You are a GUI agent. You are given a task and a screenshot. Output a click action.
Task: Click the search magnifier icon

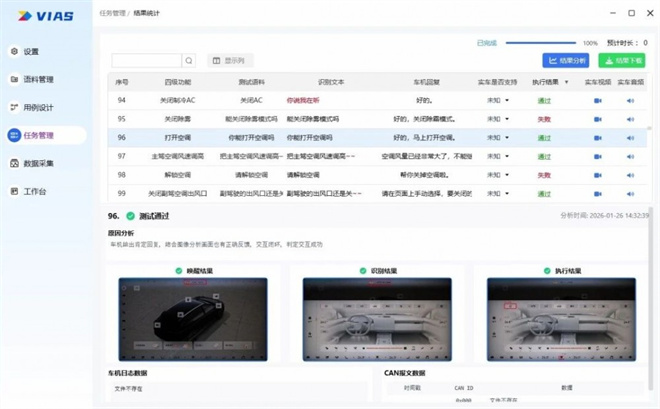click(189, 61)
